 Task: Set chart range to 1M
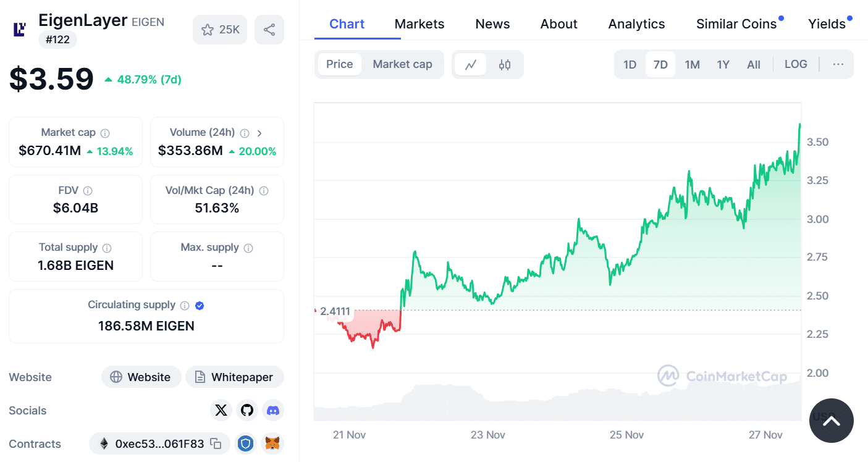click(x=692, y=64)
